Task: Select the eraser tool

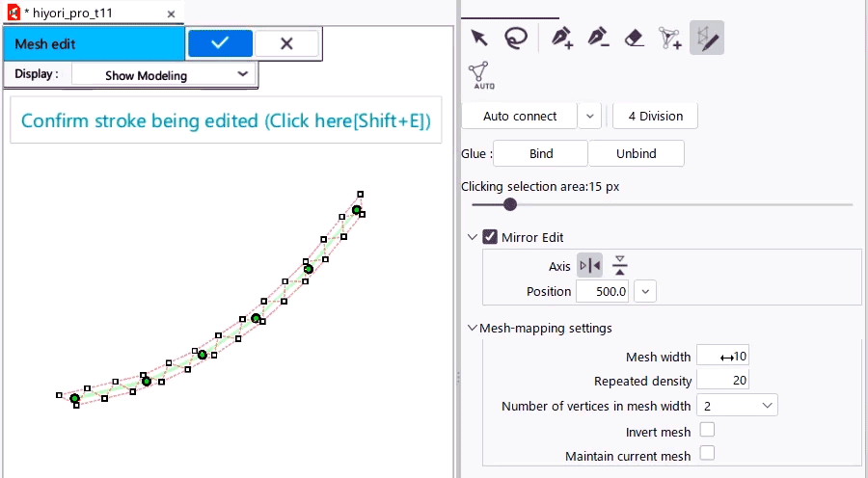Action: (634, 38)
